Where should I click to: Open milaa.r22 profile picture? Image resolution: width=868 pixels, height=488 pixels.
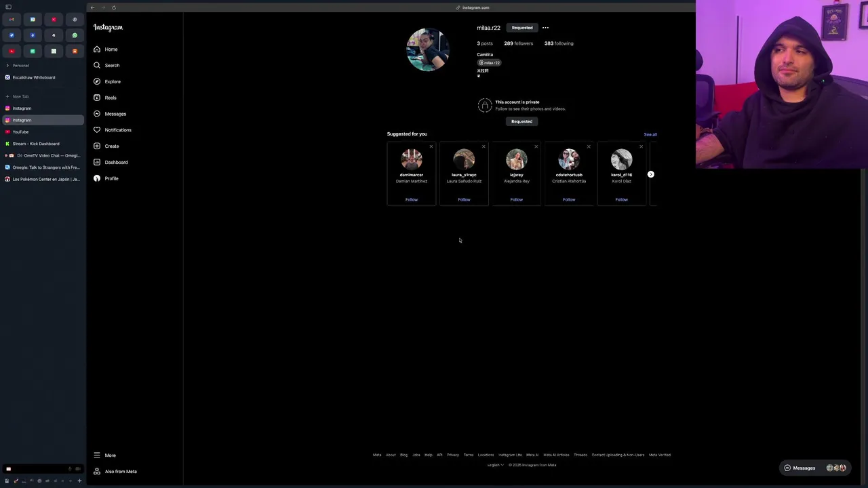(x=428, y=49)
